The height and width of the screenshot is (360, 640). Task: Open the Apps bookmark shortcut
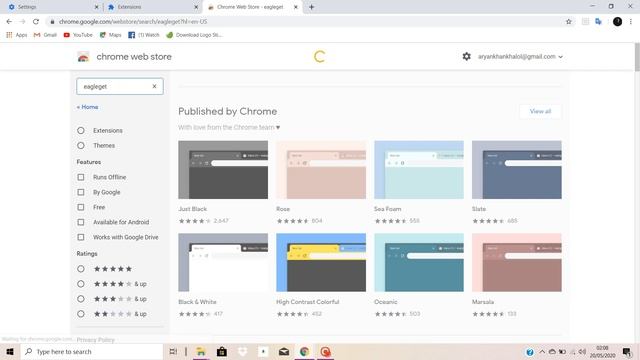[17, 35]
